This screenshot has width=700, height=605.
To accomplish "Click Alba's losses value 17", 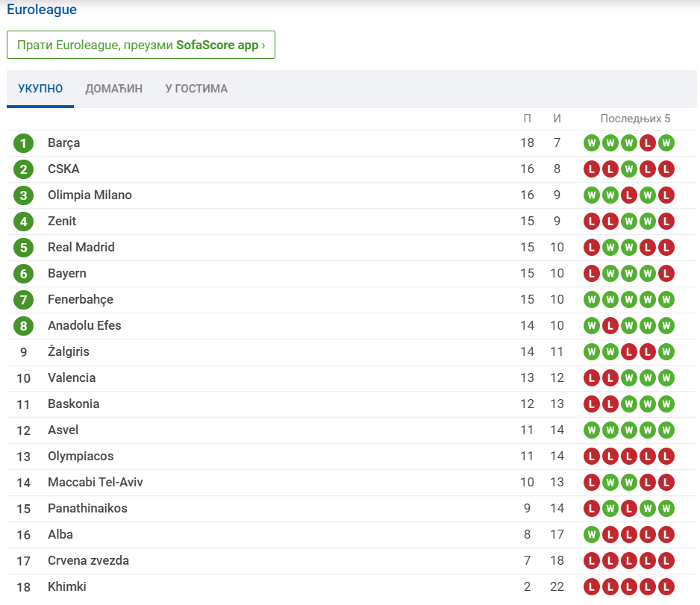I will [557, 535].
